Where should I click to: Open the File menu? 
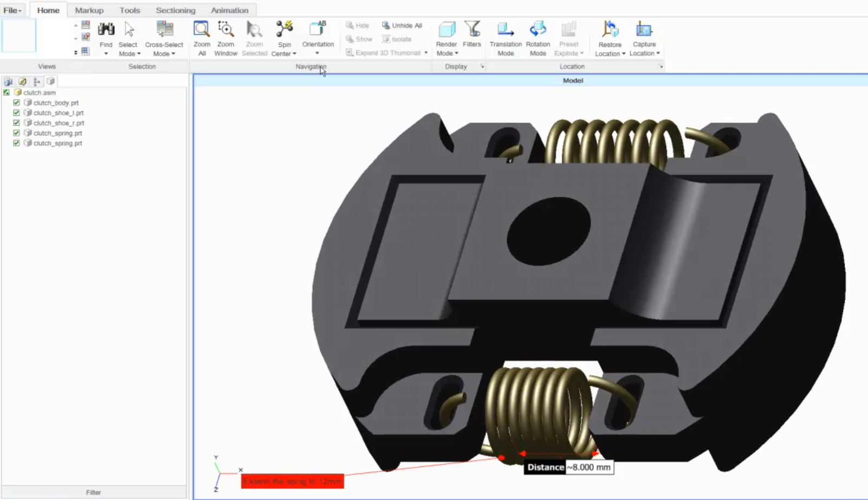tap(12, 10)
